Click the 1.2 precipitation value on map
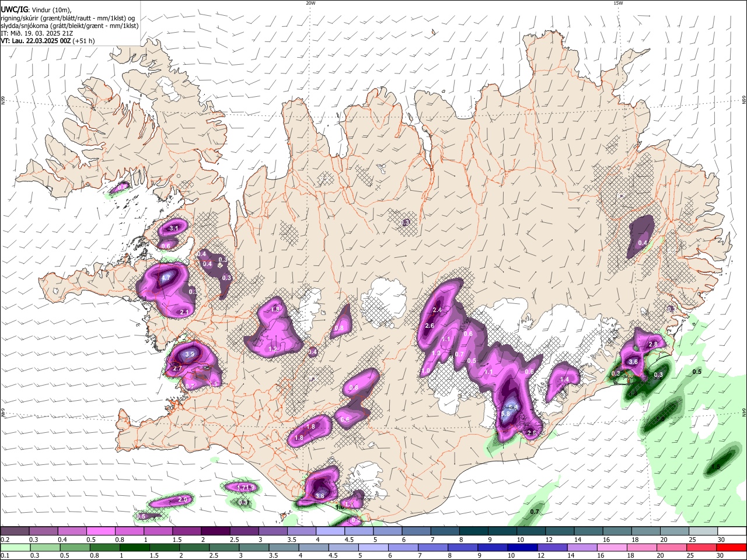Screen dimensions: 747x560 click(273, 349)
